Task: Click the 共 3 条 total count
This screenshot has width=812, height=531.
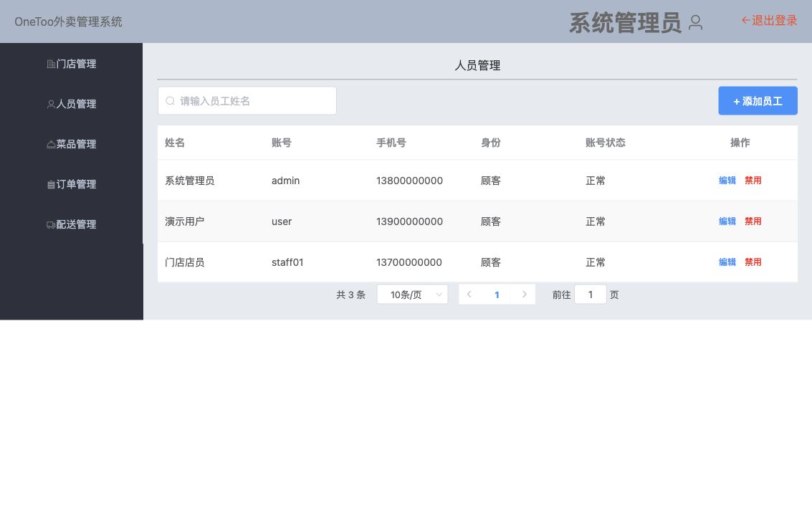Action: click(x=350, y=295)
